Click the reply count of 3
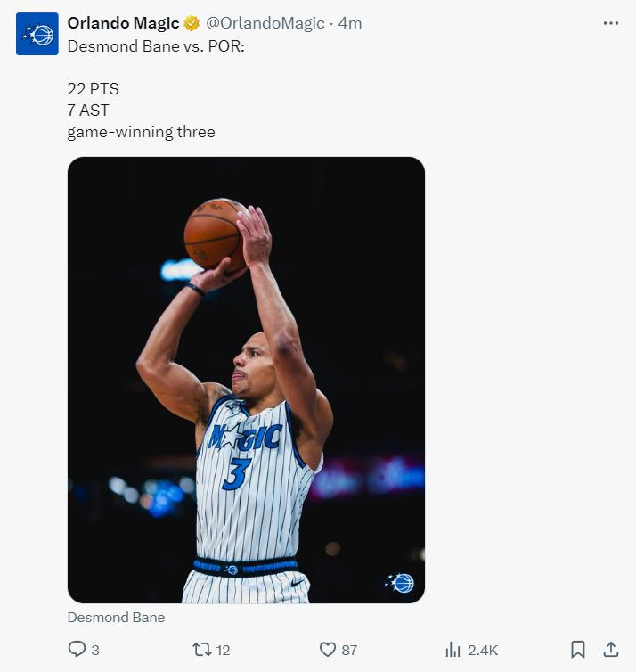This screenshot has width=636, height=672. tap(95, 651)
